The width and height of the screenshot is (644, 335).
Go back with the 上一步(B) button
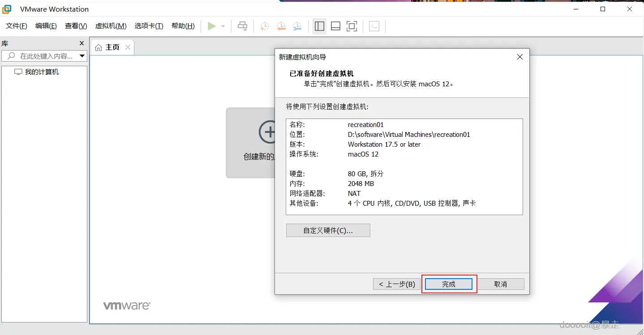[x=396, y=284]
